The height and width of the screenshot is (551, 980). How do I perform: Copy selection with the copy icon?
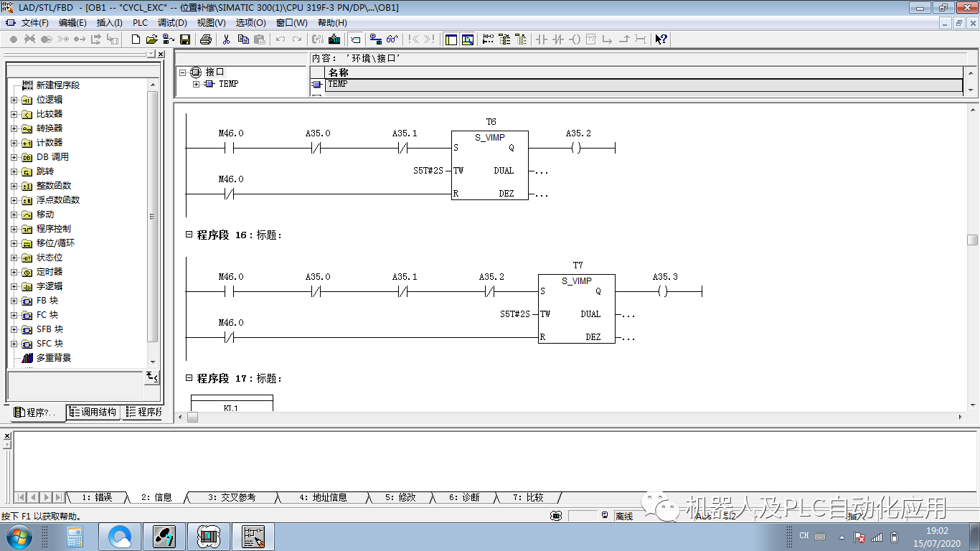243,39
